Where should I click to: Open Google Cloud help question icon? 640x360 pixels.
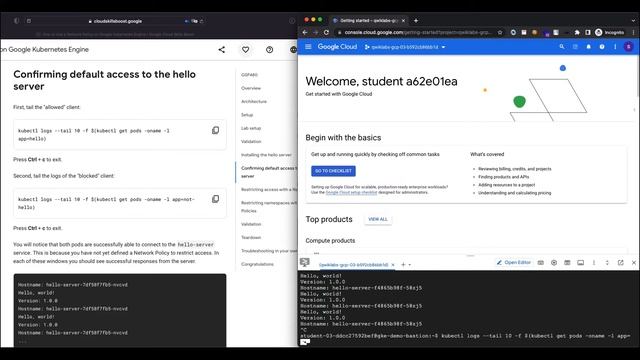click(602, 47)
